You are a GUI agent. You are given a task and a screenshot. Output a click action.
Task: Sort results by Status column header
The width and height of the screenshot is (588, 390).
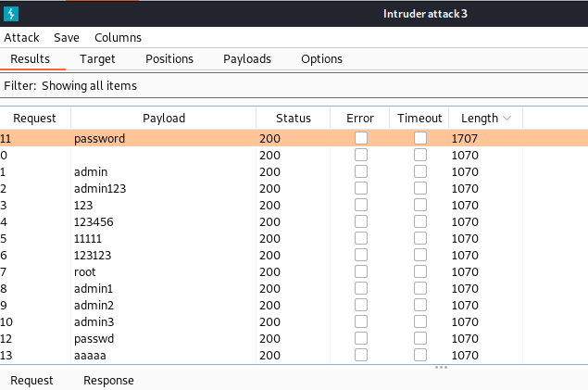[294, 119]
